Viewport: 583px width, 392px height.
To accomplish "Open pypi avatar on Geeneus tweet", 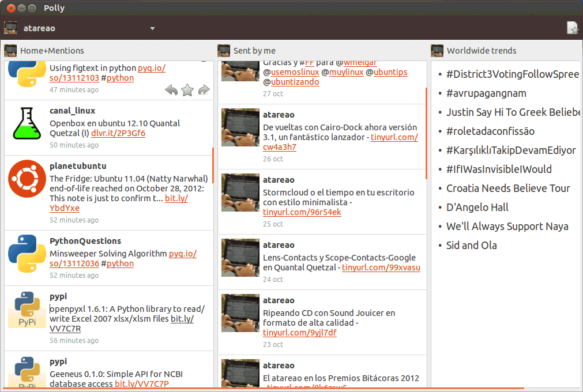I will pyautogui.click(x=27, y=372).
